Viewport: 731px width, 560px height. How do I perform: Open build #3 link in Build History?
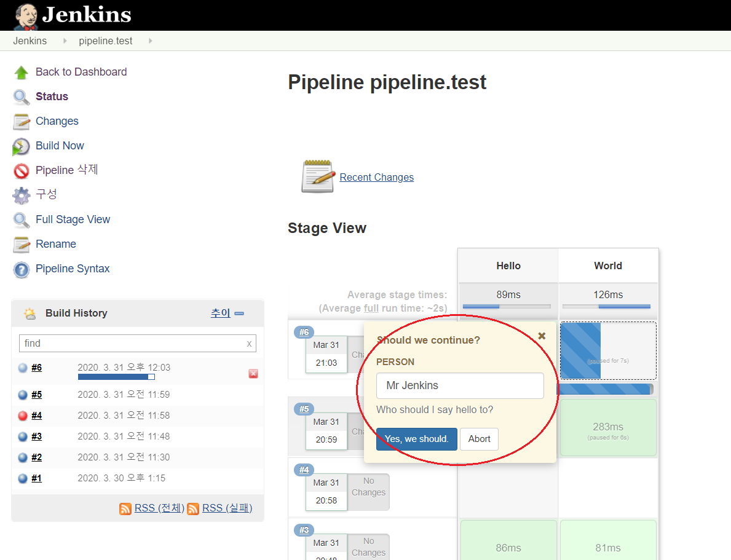pos(37,436)
